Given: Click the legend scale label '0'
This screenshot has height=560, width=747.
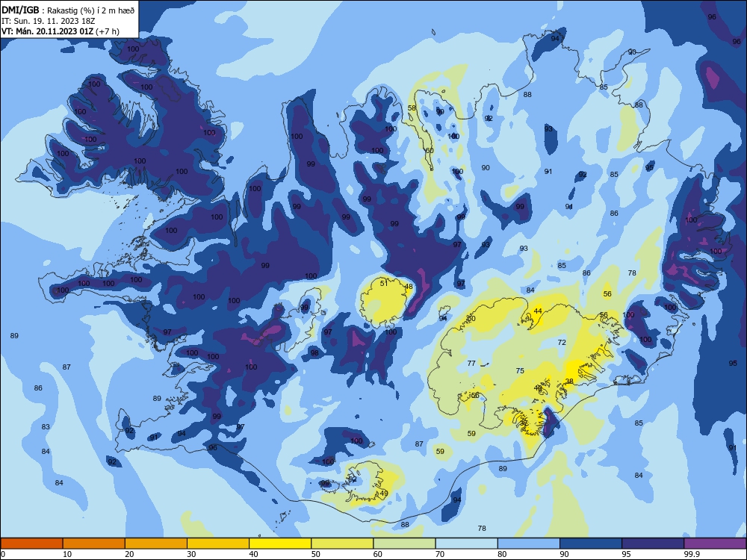Looking at the screenshot, I should [x=3, y=554].
